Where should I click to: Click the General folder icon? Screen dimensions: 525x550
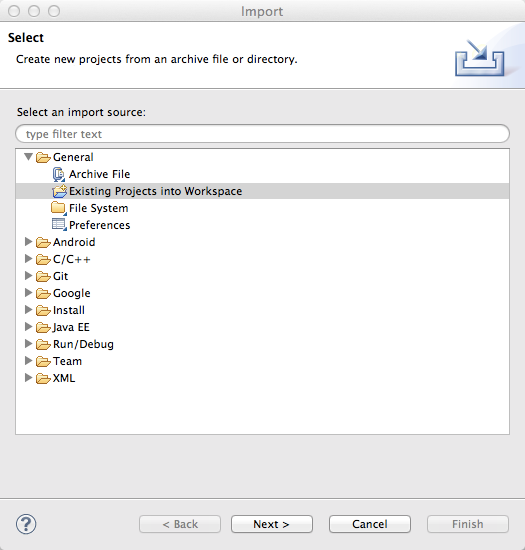click(x=43, y=157)
